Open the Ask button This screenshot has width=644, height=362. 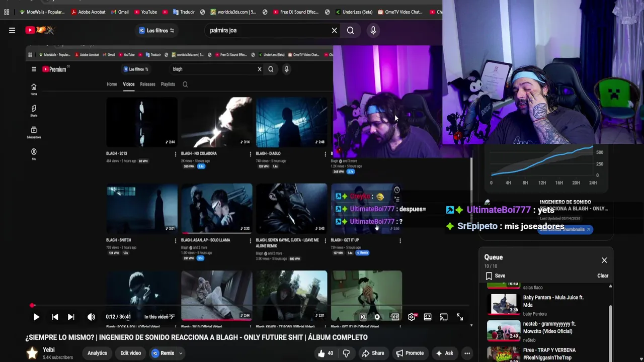(x=444, y=353)
